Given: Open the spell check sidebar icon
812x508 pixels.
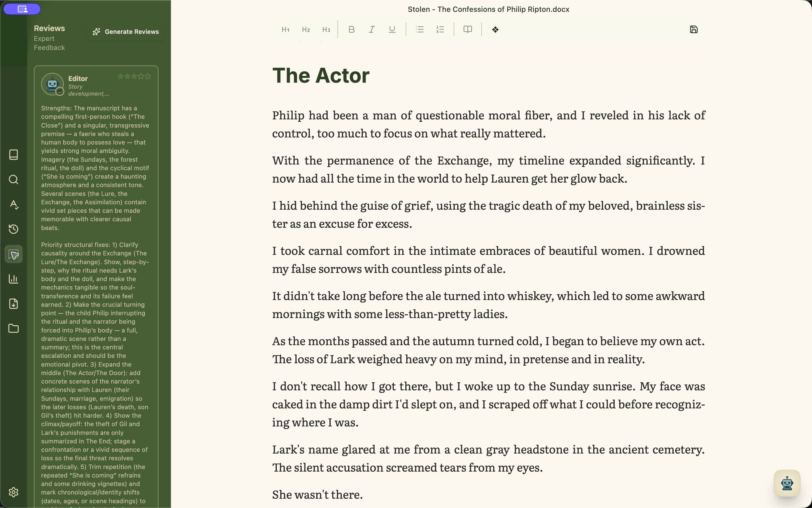Looking at the screenshot, I should [14, 204].
